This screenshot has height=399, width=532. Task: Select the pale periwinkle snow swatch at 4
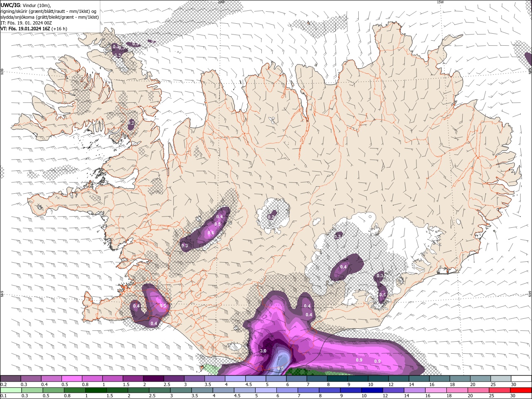pos(235,379)
